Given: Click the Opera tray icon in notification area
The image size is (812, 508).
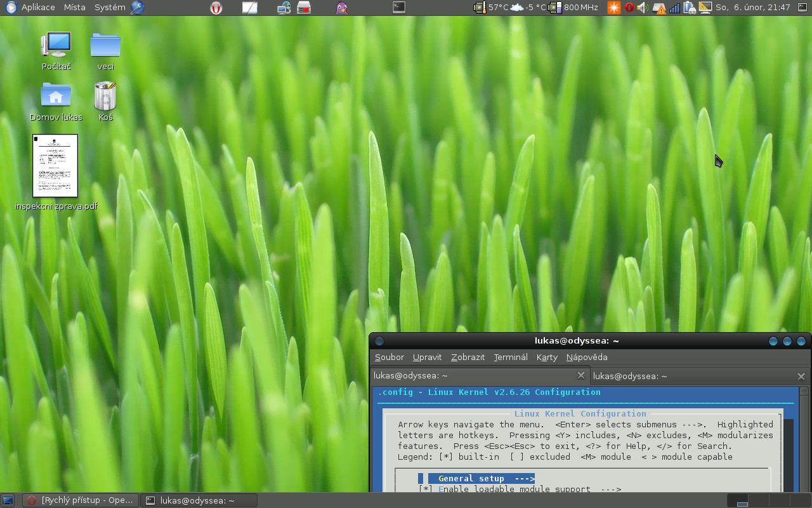Looking at the screenshot, I should click(629, 8).
